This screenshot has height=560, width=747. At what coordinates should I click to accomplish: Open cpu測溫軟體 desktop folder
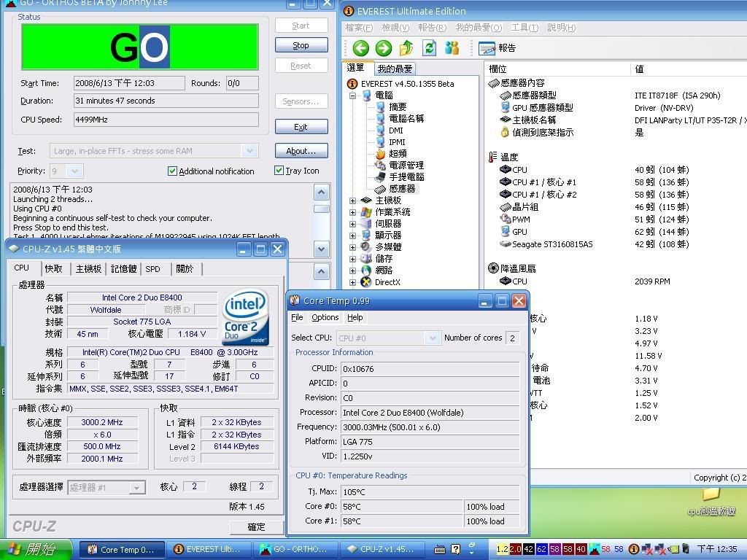click(711, 501)
